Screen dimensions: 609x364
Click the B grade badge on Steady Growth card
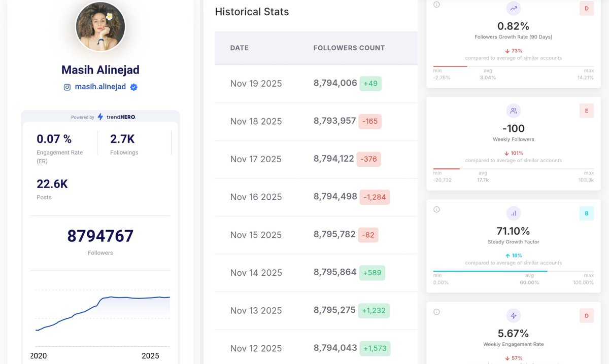pyautogui.click(x=587, y=213)
